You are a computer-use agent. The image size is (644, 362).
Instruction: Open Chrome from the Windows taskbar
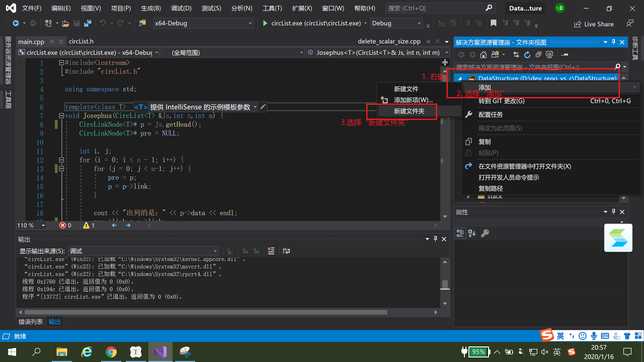(111, 352)
